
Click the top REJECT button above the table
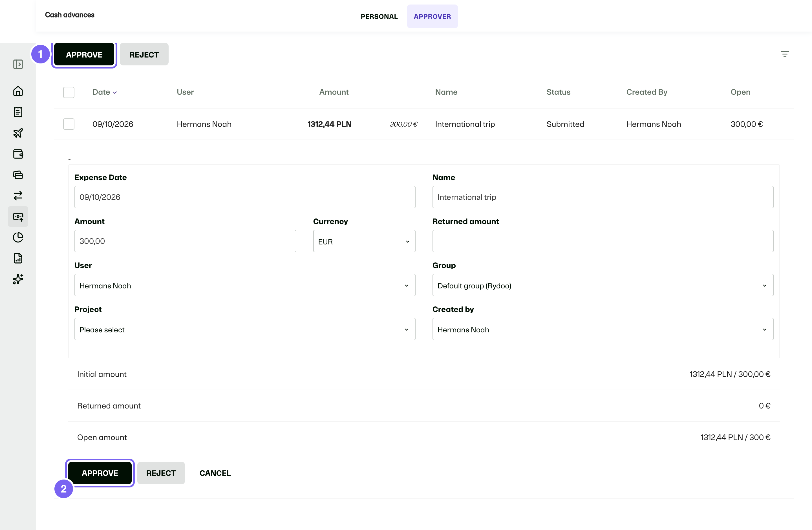(x=144, y=55)
